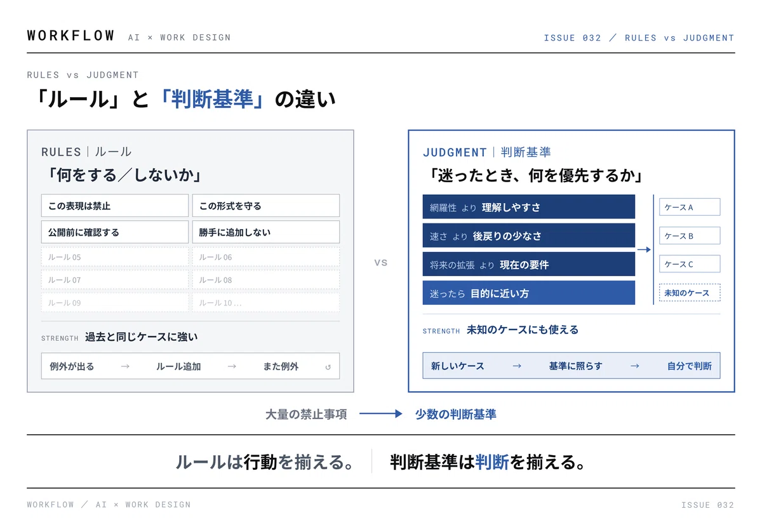Click the sentence 'ルールは行動を揃える。'
Image resolution: width=762 pixels, height=532 pixels.
[265, 462]
